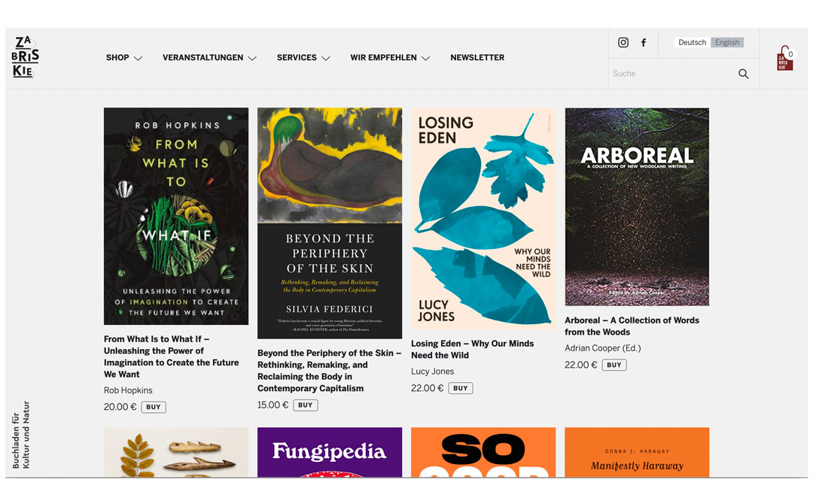Viewport: 813px width, 504px height.
Task: Open the Facebook icon link
Action: click(644, 42)
